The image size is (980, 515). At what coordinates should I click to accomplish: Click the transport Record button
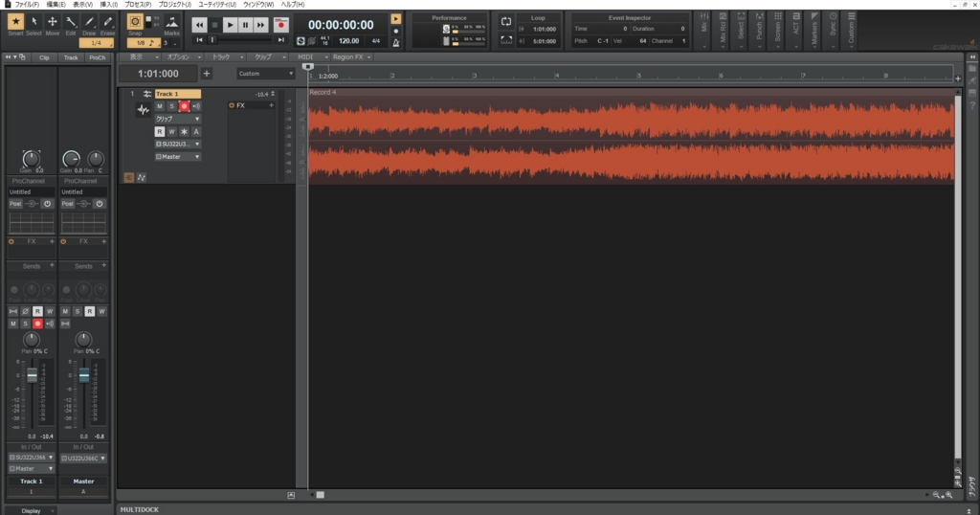281,25
